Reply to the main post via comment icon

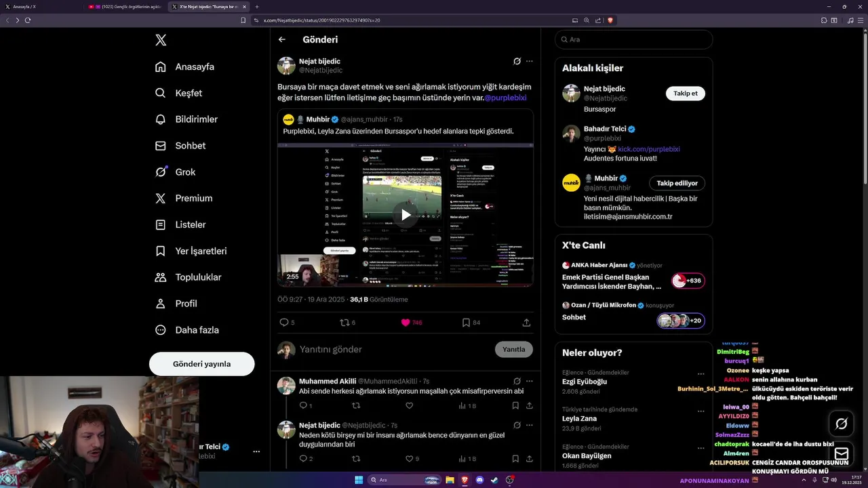[284, 323]
